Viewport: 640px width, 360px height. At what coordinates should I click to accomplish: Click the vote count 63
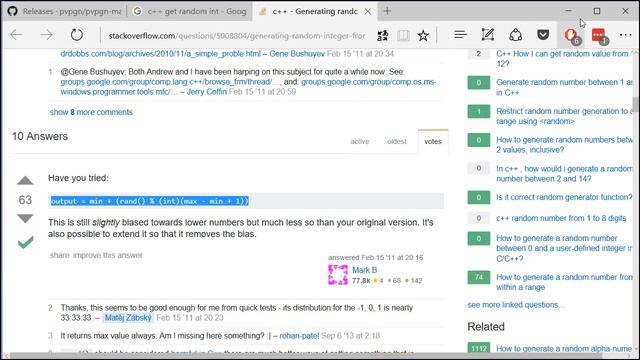pyautogui.click(x=25, y=200)
